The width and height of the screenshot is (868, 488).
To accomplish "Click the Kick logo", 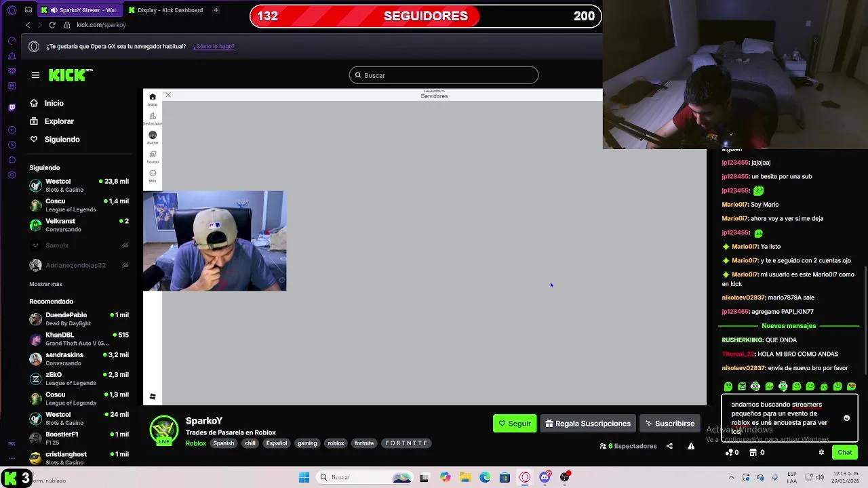I will click(71, 75).
